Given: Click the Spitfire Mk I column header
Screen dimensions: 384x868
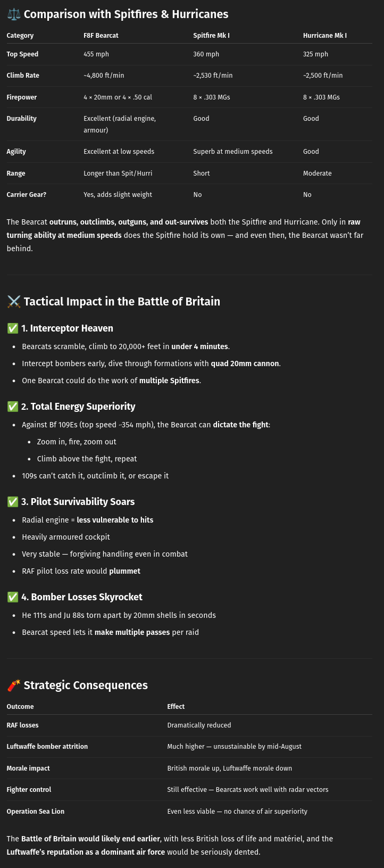Looking at the screenshot, I should point(212,36).
